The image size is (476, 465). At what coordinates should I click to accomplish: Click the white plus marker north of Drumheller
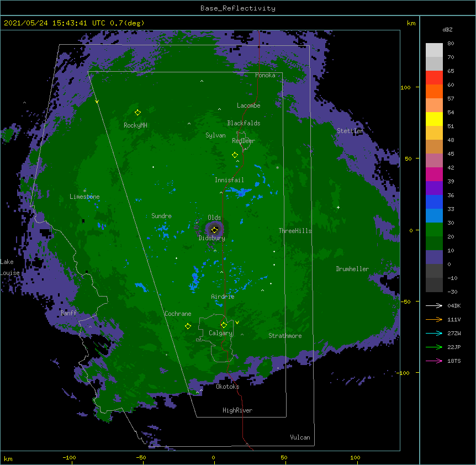pyautogui.click(x=338, y=207)
